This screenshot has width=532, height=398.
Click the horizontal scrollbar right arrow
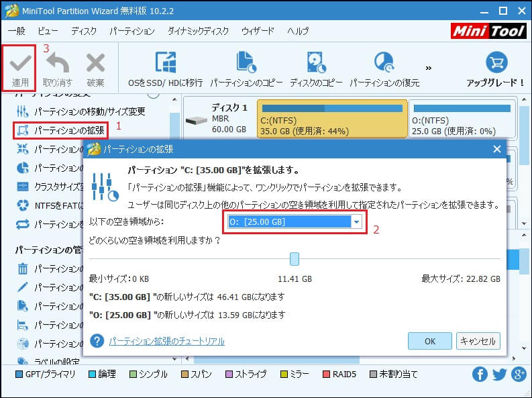point(514,358)
